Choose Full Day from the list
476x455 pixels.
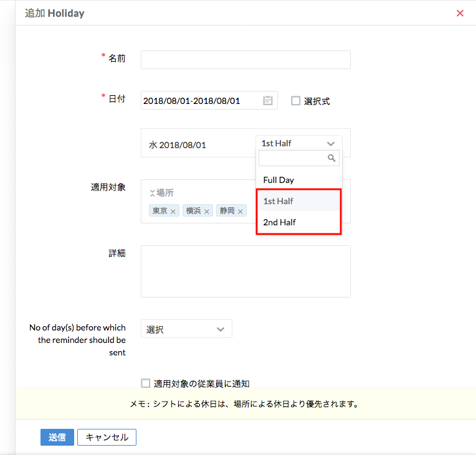(x=278, y=180)
